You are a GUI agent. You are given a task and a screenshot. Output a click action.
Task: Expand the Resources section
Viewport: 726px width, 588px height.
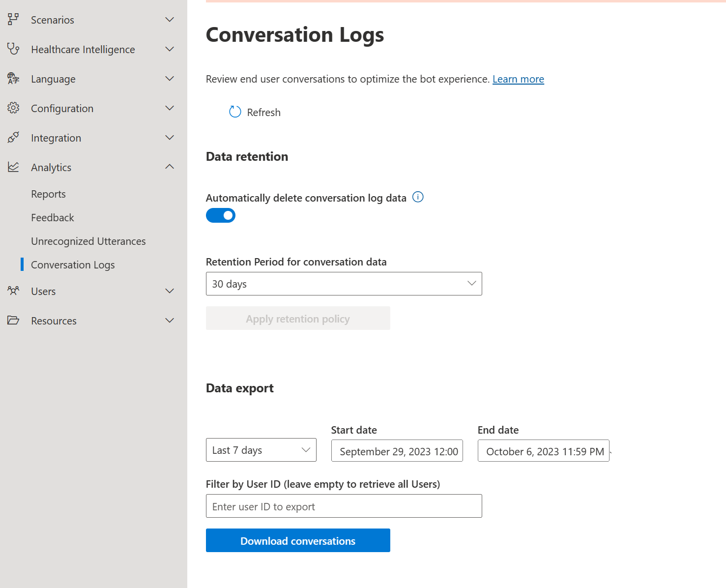pos(169,320)
